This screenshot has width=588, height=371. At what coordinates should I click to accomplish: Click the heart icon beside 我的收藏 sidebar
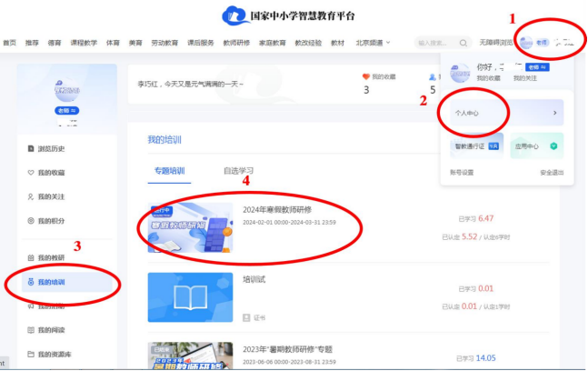(x=31, y=173)
